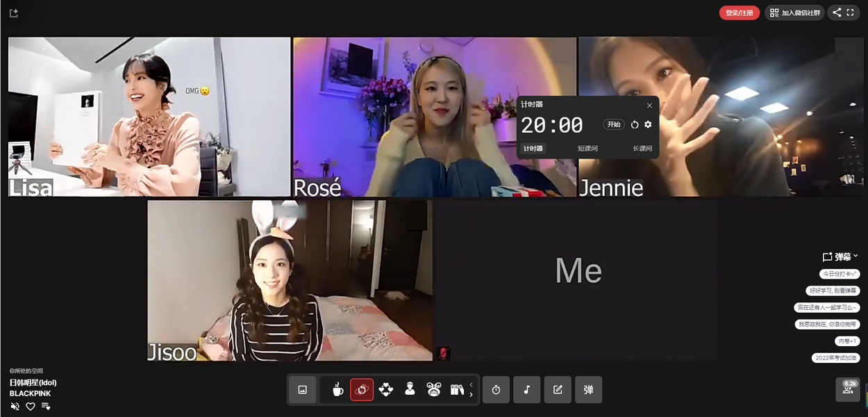Open the stopwatch timer tool
Image resolution: width=868 pixels, height=417 pixels.
tap(496, 390)
